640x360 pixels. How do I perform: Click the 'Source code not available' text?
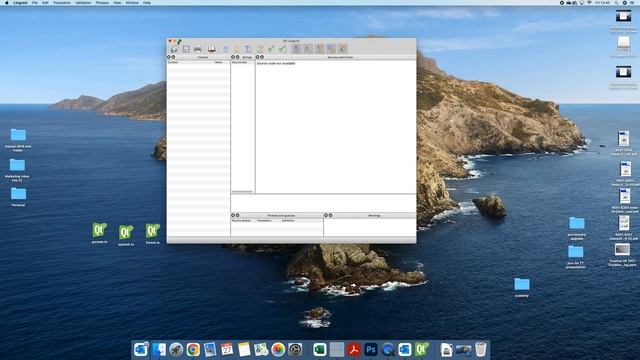click(x=276, y=63)
